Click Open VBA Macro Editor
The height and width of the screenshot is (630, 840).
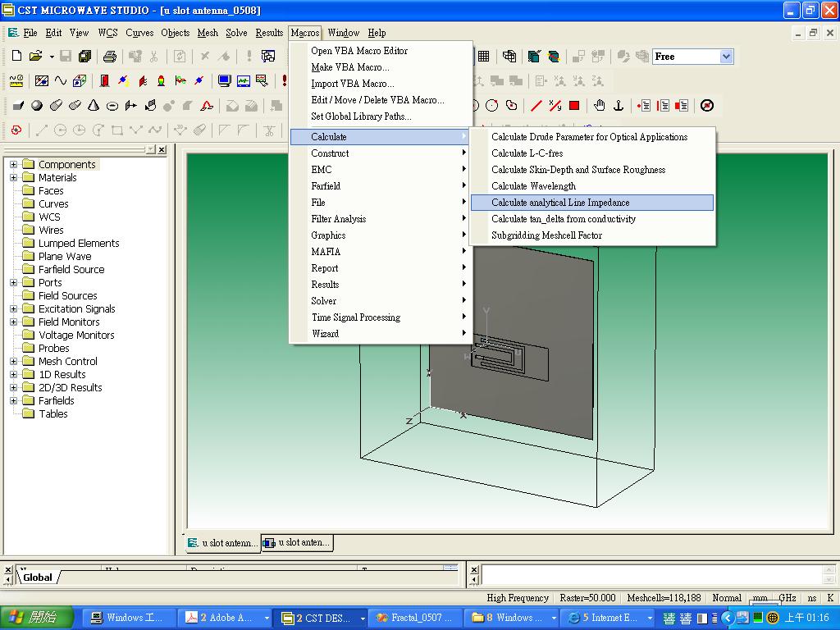(381, 50)
